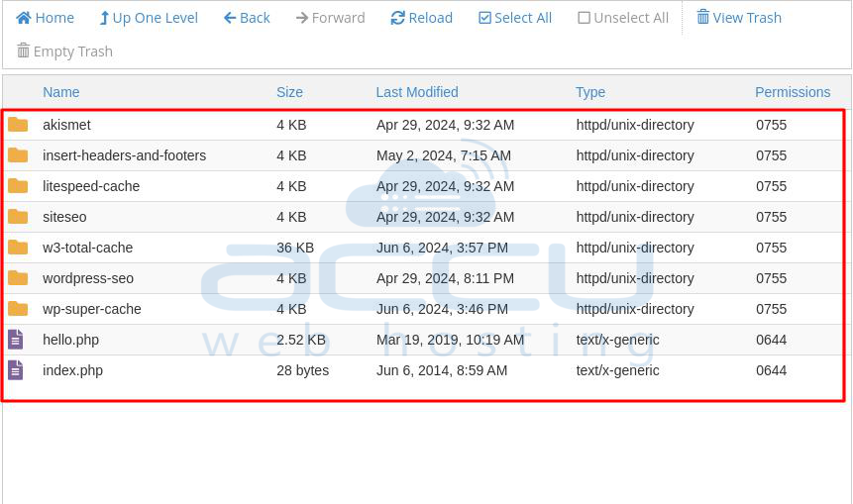The height and width of the screenshot is (504, 853).
Task: Sort by Name column header
Action: coord(61,92)
